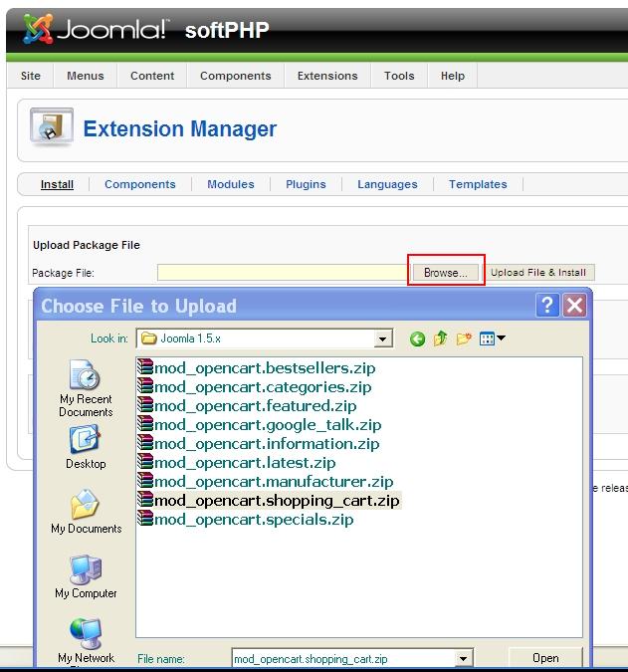Click the File name text field
Screen dimensions: 628x672
(343, 659)
